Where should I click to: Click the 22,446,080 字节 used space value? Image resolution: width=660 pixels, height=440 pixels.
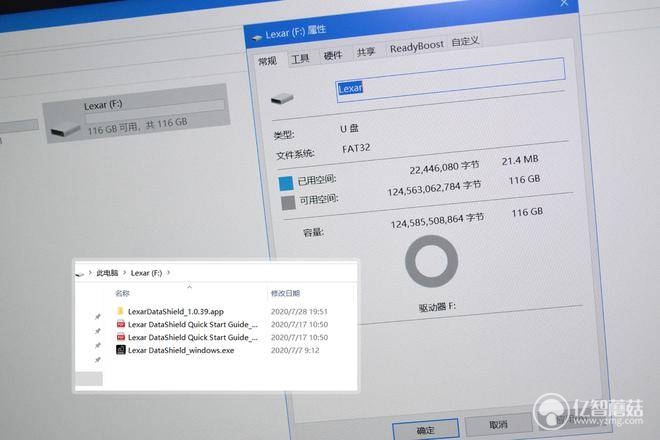point(444,168)
